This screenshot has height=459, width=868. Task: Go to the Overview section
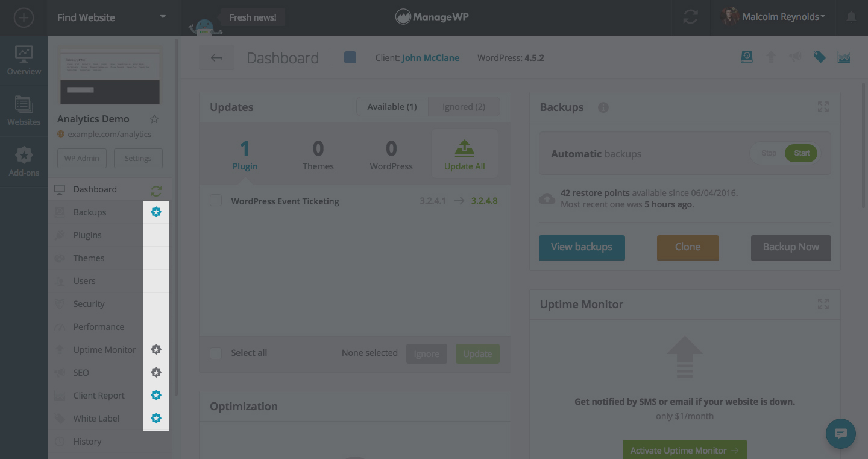[24, 60]
